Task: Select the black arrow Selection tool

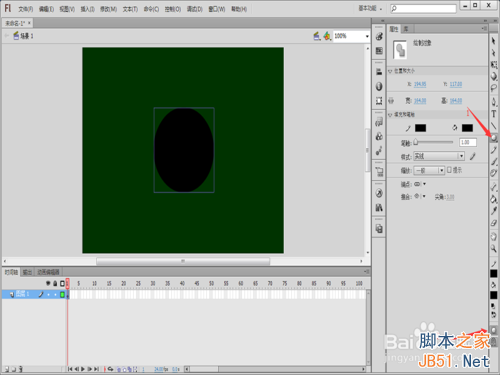Action: point(494,41)
